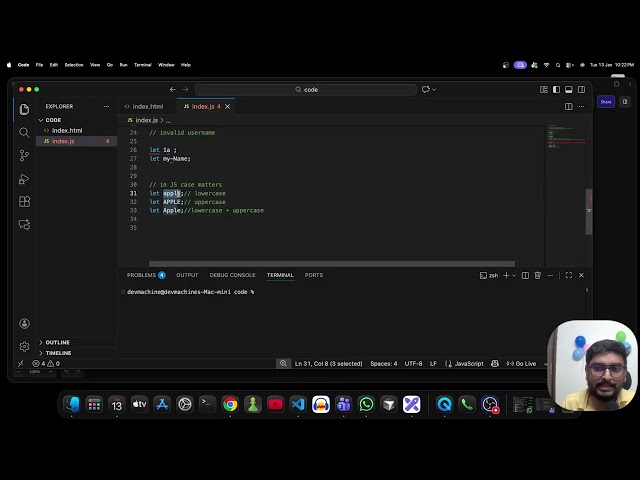Split the terminal panel

[525, 275]
